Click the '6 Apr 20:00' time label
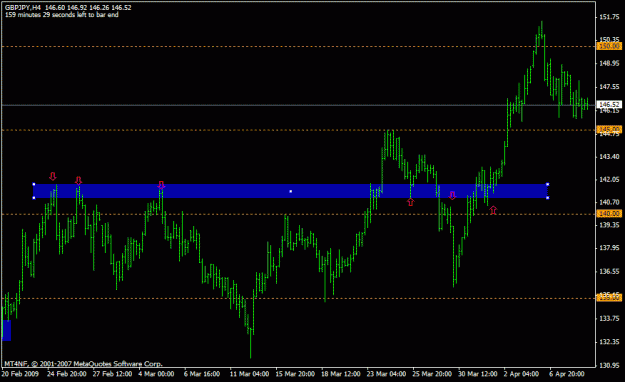 point(567,374)
